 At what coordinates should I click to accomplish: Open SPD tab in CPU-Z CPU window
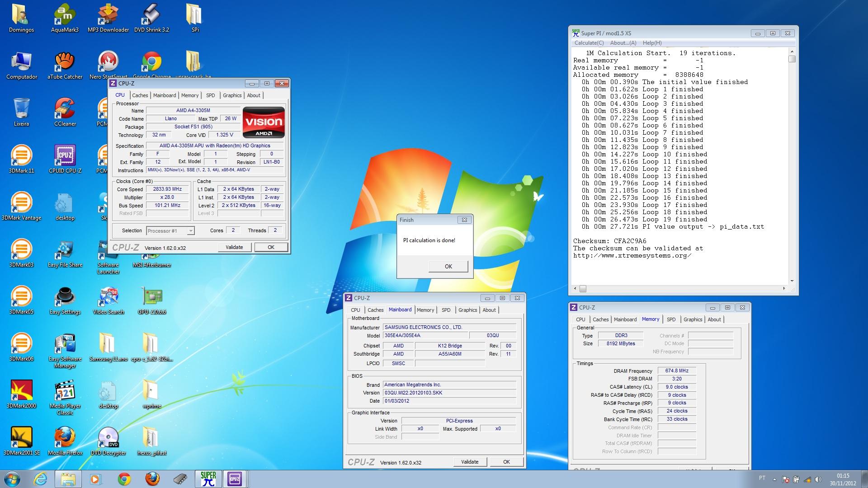pos(210,95)
